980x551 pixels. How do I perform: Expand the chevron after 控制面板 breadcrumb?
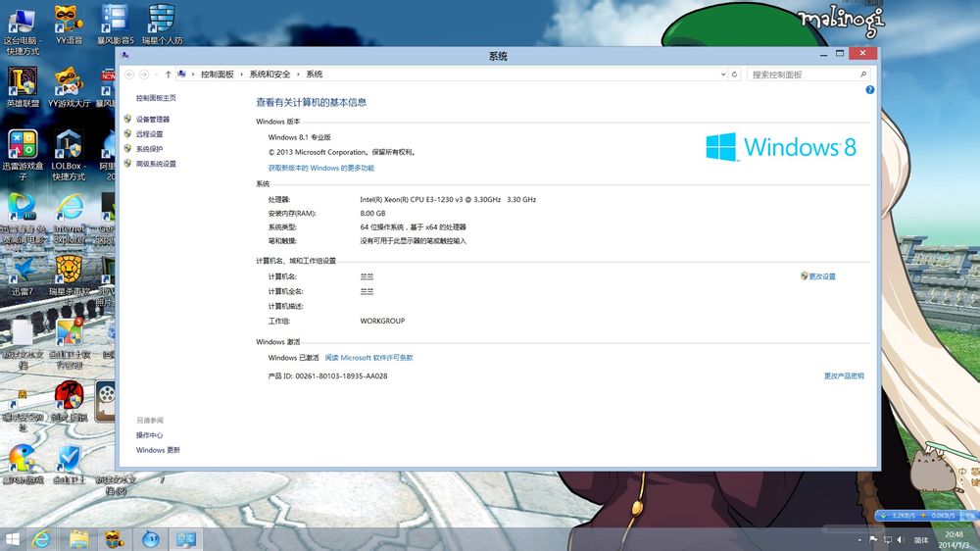coord(241,75)
